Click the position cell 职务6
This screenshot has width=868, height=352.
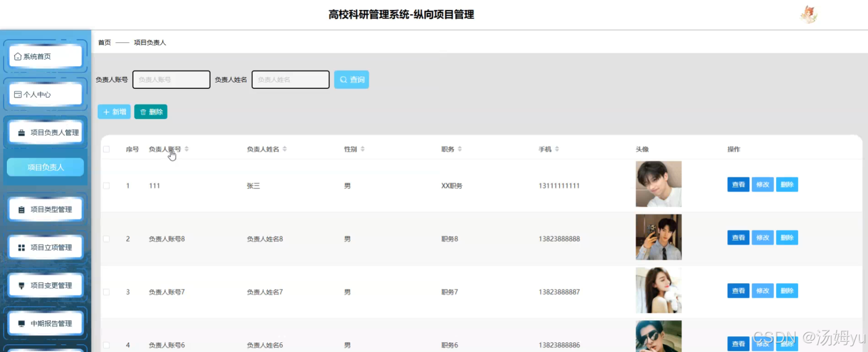[x=450, y=346]
